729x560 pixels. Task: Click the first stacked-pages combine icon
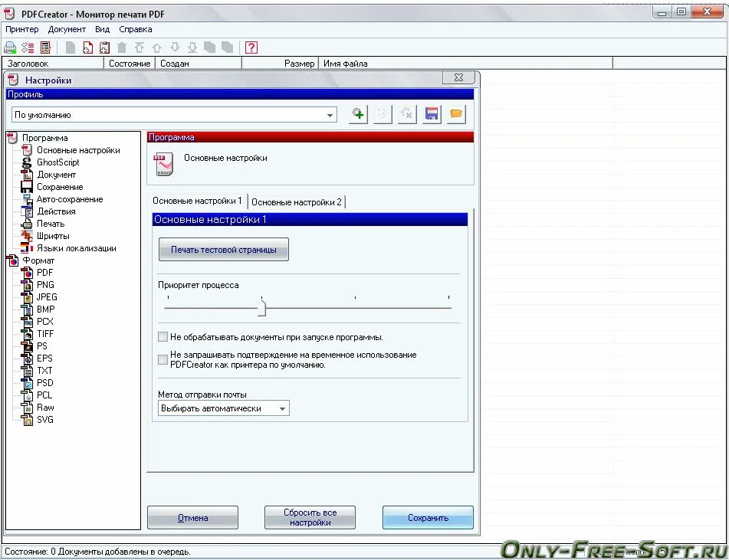click(x=210, y=47)
